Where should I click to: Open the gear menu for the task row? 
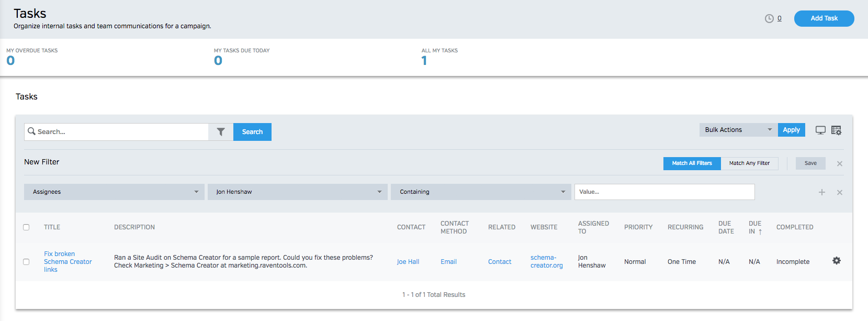pos(836,261)
